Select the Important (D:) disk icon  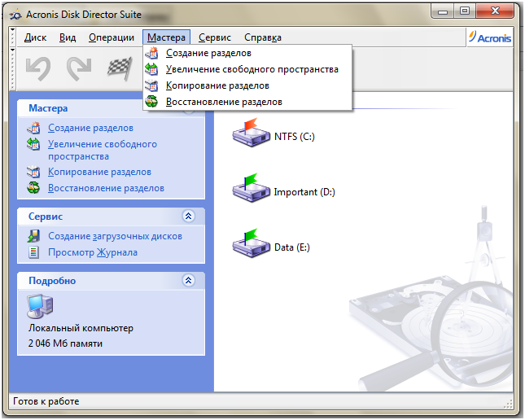click(x=250, y=189)
